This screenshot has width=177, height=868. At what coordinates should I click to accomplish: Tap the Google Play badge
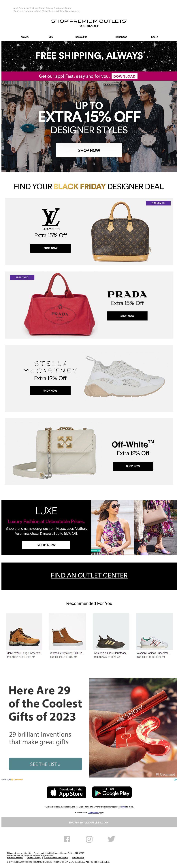coord(112,792)
